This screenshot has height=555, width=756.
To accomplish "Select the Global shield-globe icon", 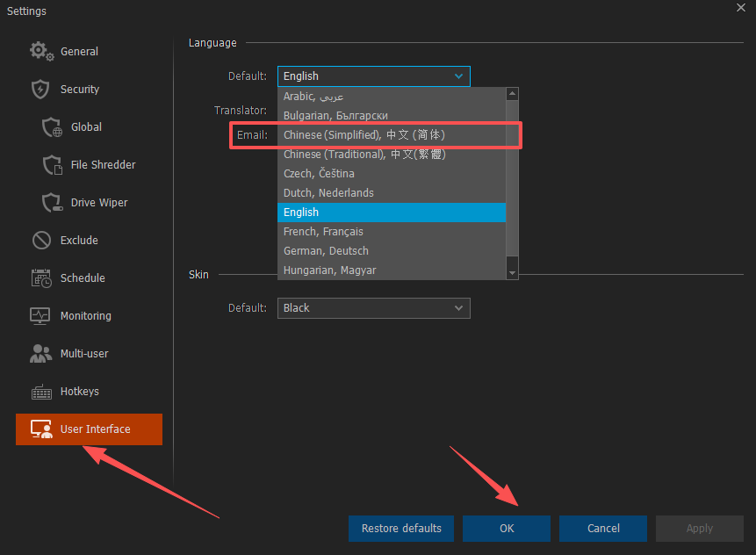I will point(53,127).
